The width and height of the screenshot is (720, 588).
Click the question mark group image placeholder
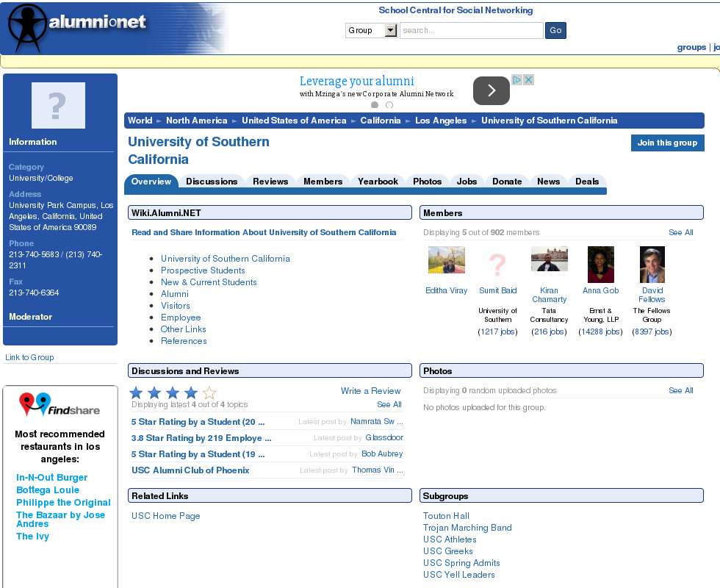pos(58,106)
